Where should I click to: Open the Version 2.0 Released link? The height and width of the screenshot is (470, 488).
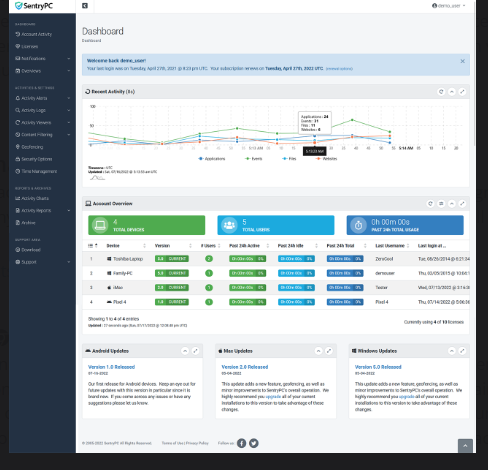pos(245,367)
